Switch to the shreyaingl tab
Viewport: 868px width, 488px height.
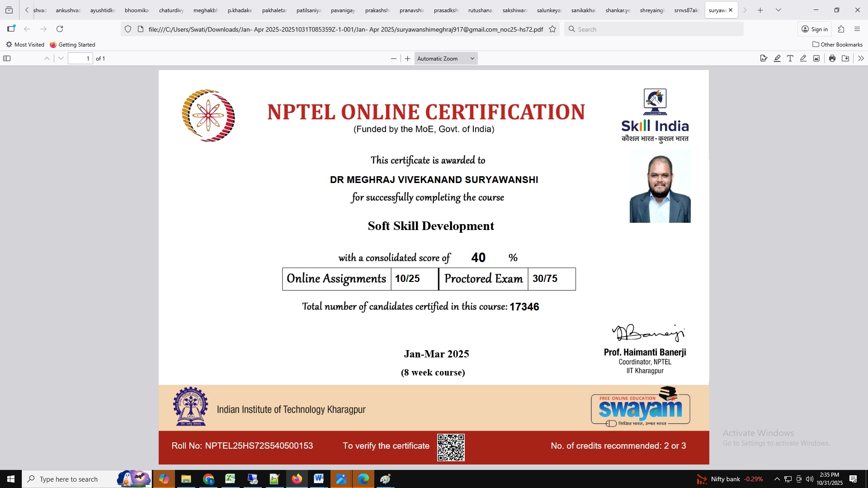point(652,10)
